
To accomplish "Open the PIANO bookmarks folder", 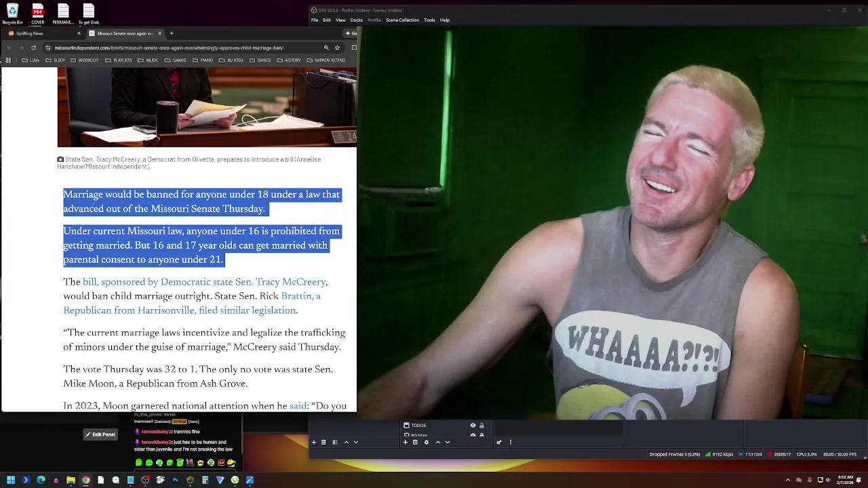I will coord(203,60).
